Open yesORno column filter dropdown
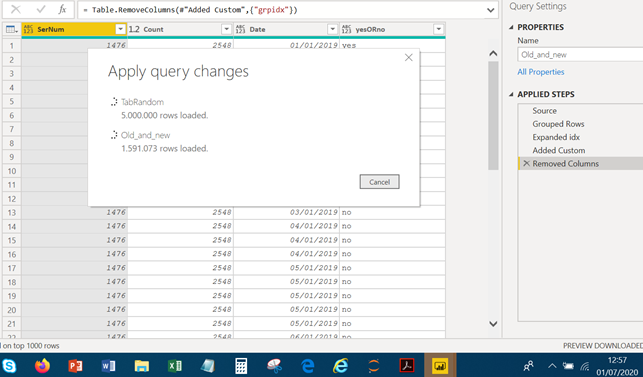This screenshot has width=643, height=377. 438,29
